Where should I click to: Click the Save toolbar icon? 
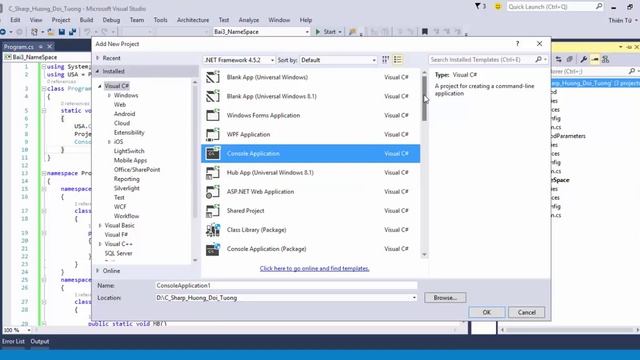coord(62,31)
